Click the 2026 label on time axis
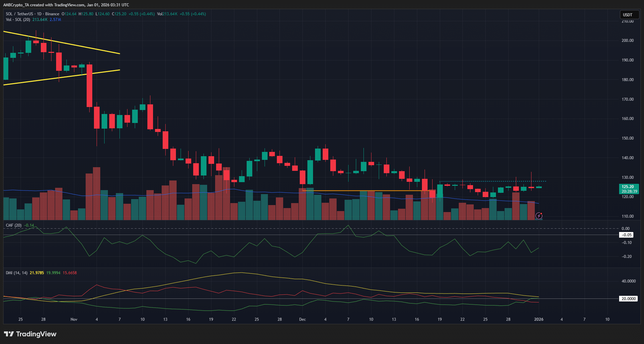 click(x=538, y=319)
